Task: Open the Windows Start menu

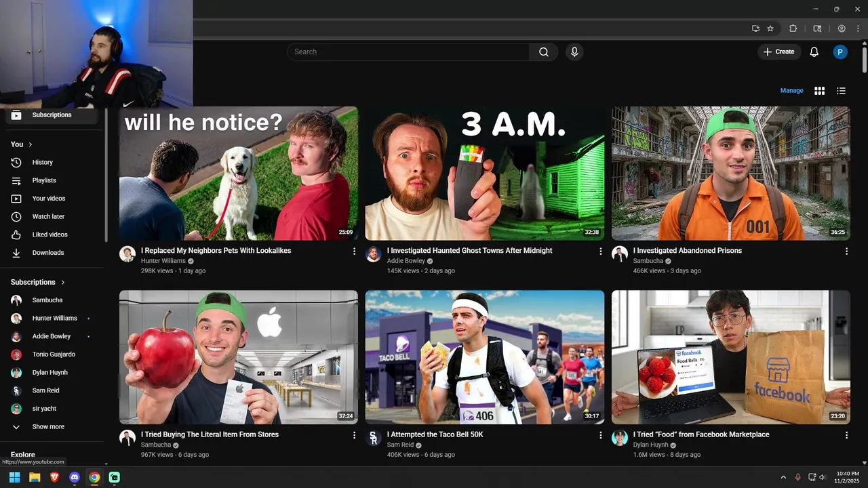Action: (14, 477)
